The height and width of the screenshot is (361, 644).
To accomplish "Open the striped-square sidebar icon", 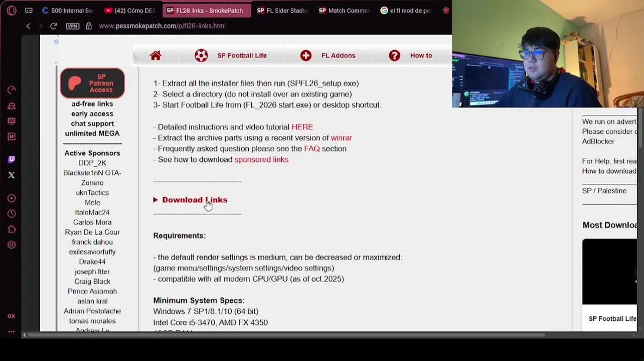I will [12, 121].
